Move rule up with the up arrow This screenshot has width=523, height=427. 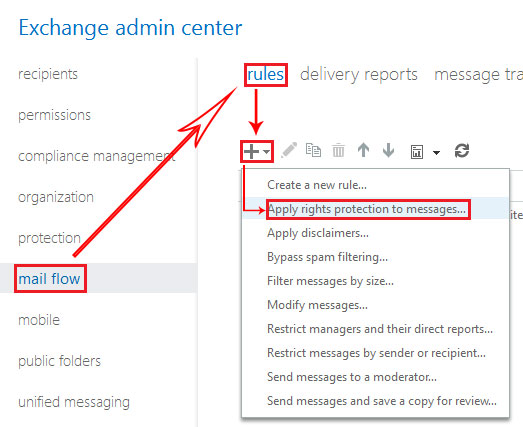coord(363,150)
